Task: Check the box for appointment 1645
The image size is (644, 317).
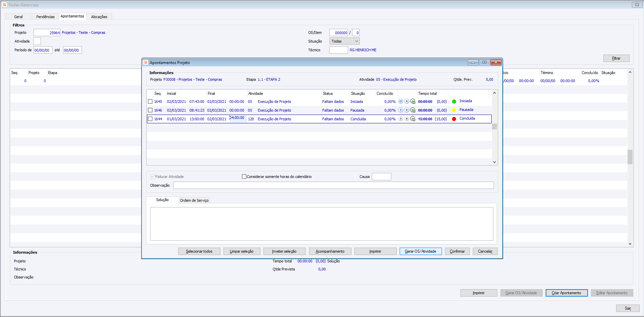Action: coord(150,102)
